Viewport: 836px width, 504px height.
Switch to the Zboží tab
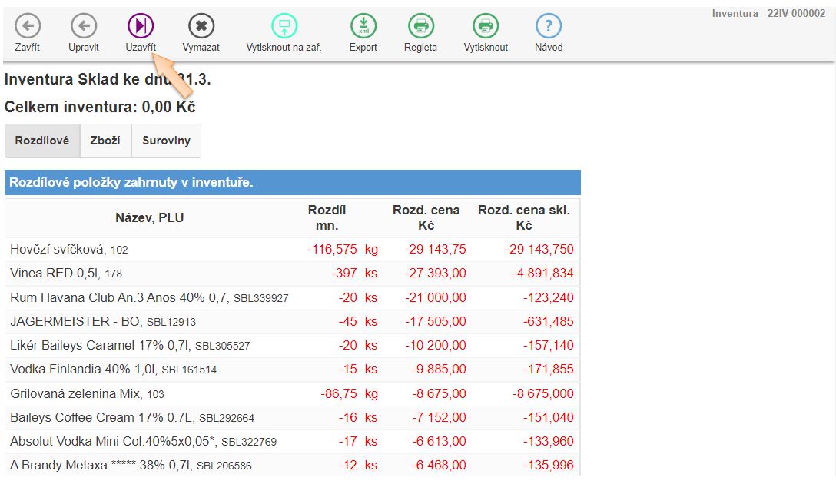tap(105, 141)
